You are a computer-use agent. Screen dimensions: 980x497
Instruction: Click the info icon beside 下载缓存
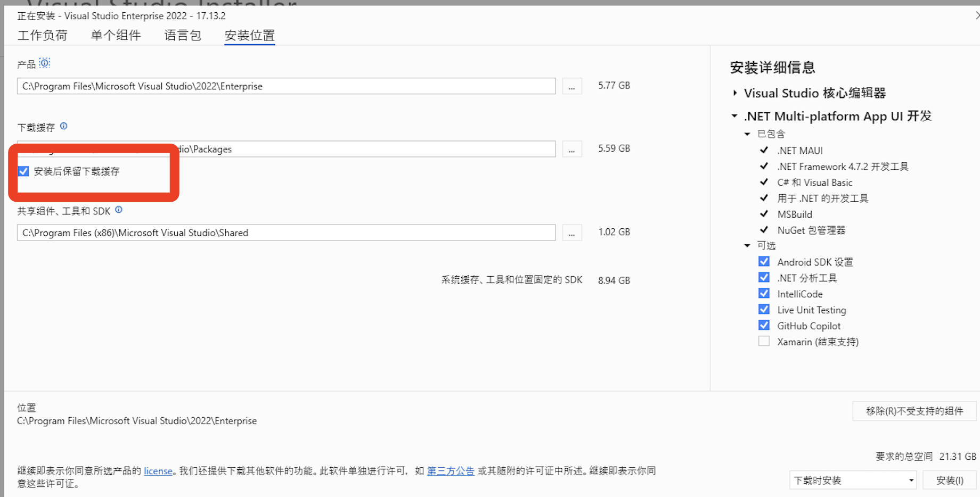point(63,126)
